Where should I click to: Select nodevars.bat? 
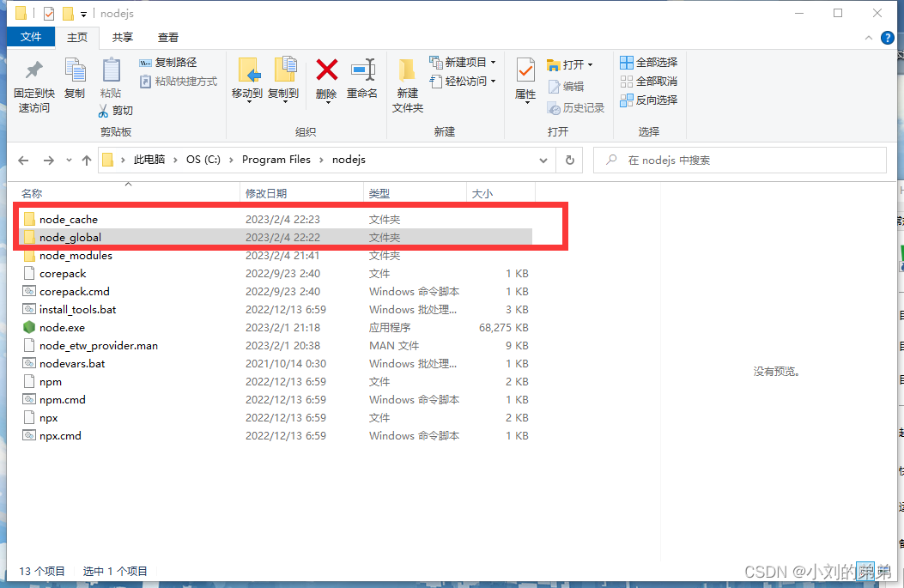coord(276,364)
